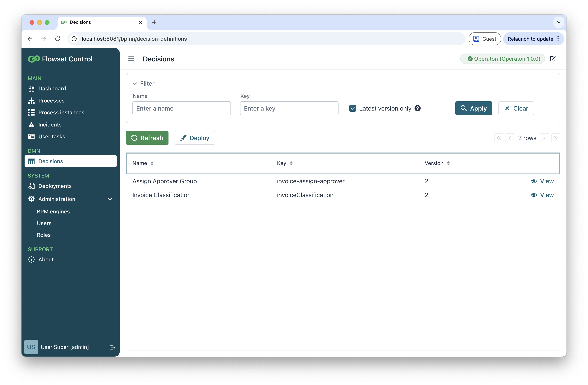Viewport: 588px width, 385px height.
Task: Uncheck the Latest version only checkbox
Action: point(353,108)
